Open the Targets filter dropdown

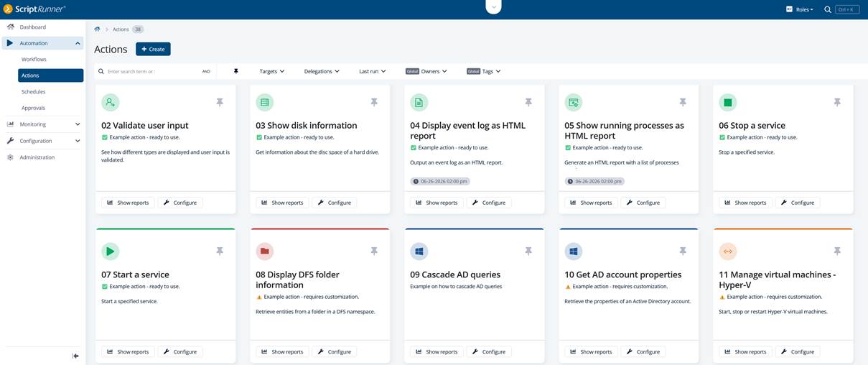point(272,71)
